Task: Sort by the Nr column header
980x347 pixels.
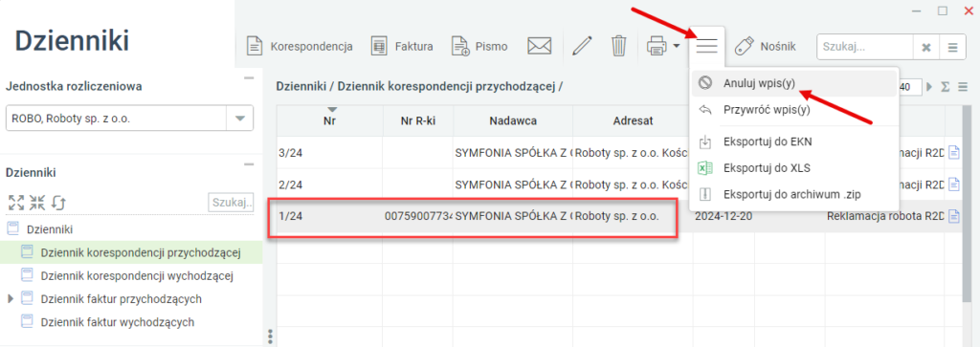Action: [x=330, y=120]
